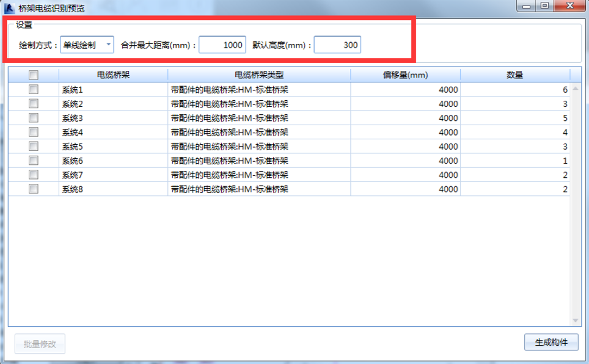Click the 4000 offset cell of 系统4
The width and height of the screenshot is (589, 364).
click(x=405, y=133)
